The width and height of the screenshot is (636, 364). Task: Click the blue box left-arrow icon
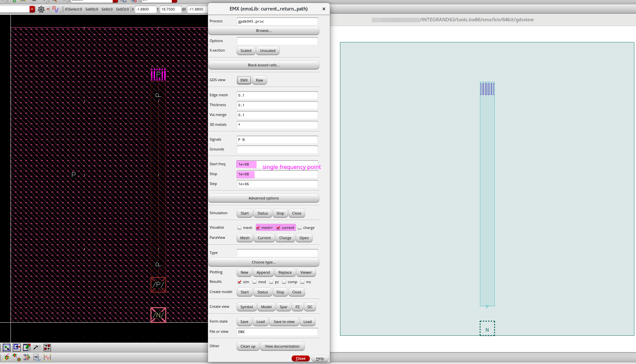click(16, 347)
